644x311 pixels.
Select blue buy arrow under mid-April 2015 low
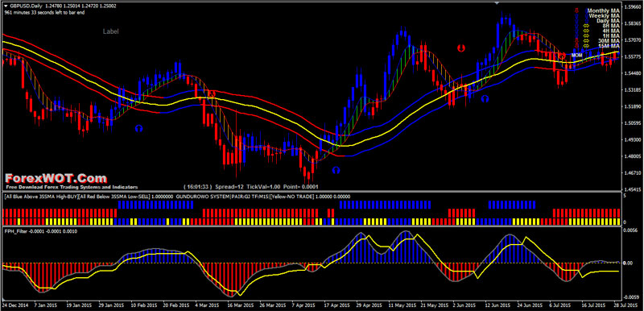[336, 170]
